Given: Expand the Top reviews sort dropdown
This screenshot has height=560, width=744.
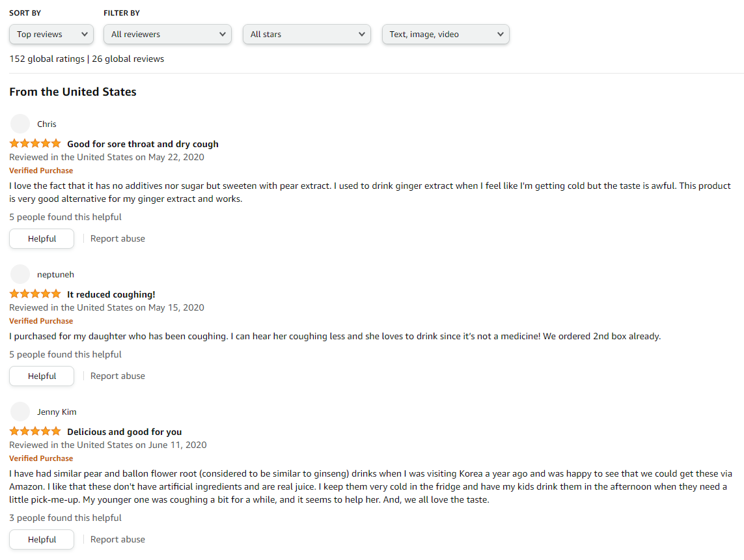Looking at the screenshot, I should (51, 34).
